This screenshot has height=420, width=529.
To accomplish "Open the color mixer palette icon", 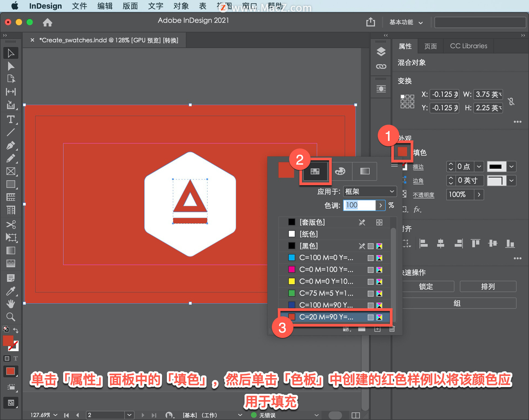I will coord(340,171).
